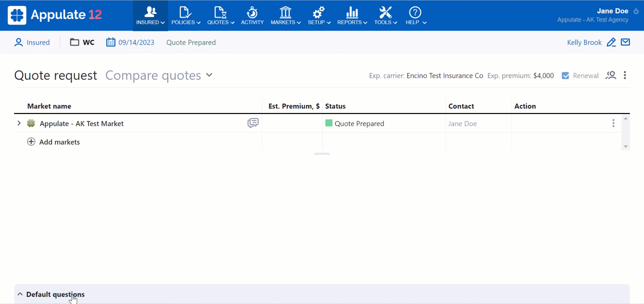Click the assign users icon
Image resolution: width=644 pixels, height=304 pixels.
[611, 75]
